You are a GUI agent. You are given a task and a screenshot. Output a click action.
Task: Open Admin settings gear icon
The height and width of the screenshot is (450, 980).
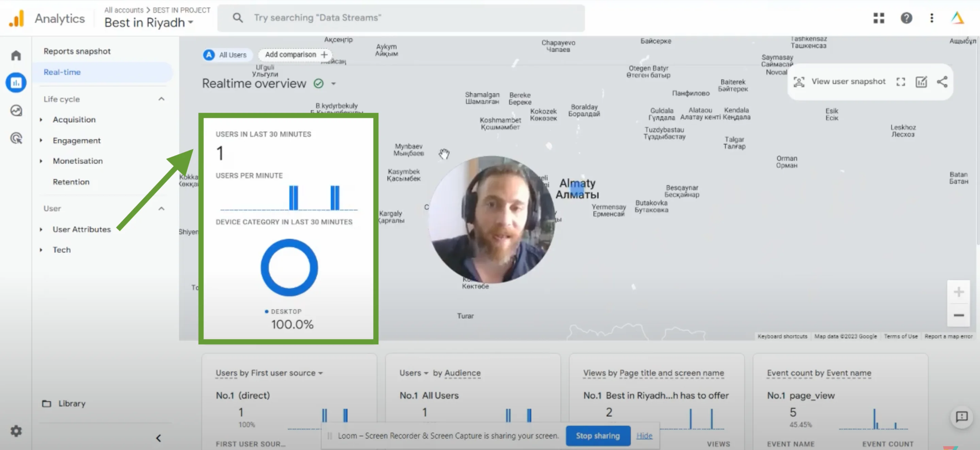click(x=16, y=431)
